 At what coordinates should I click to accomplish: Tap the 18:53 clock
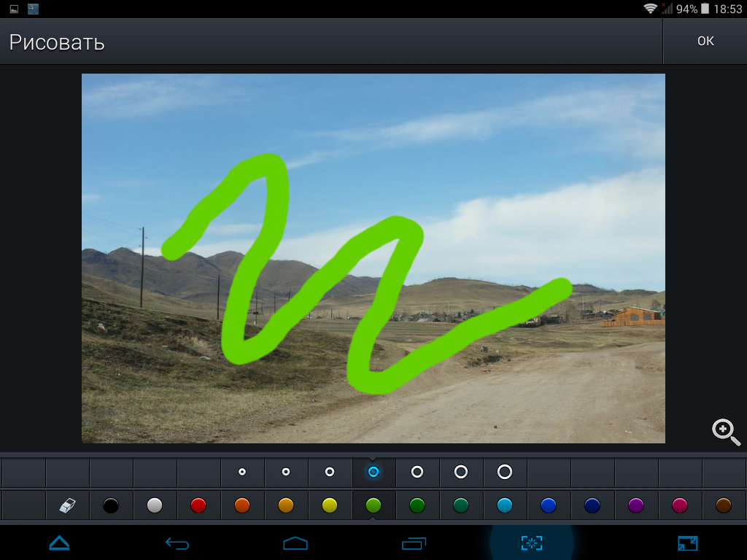tap(727, 9)
